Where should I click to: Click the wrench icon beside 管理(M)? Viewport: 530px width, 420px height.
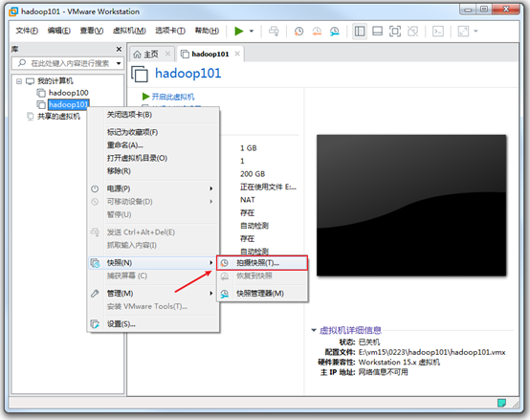[95, 294]
